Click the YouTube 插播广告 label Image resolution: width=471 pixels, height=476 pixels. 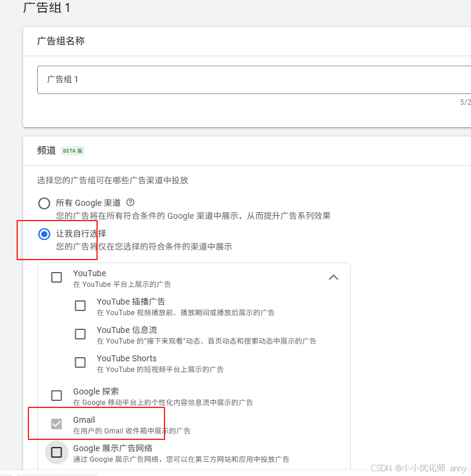131,302
